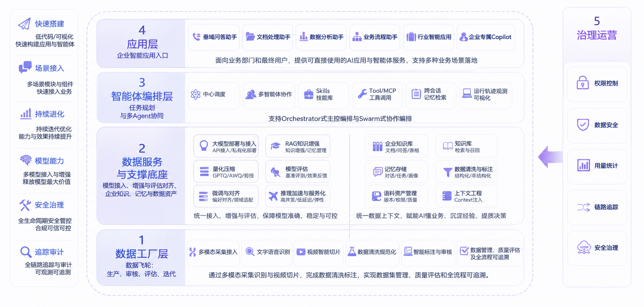
Task: Click the text 企业智能应用入口
Action: click(142, 56)
